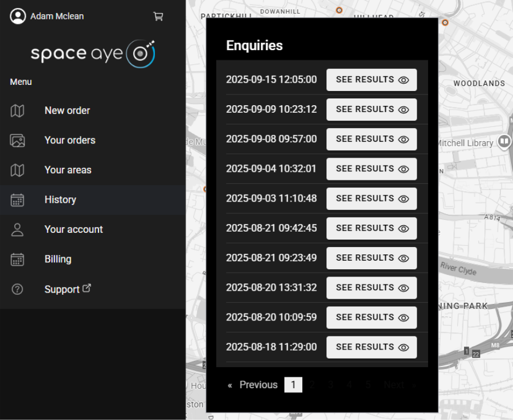
Task: Click the shopping cart icon
Action: click(158, 17)
